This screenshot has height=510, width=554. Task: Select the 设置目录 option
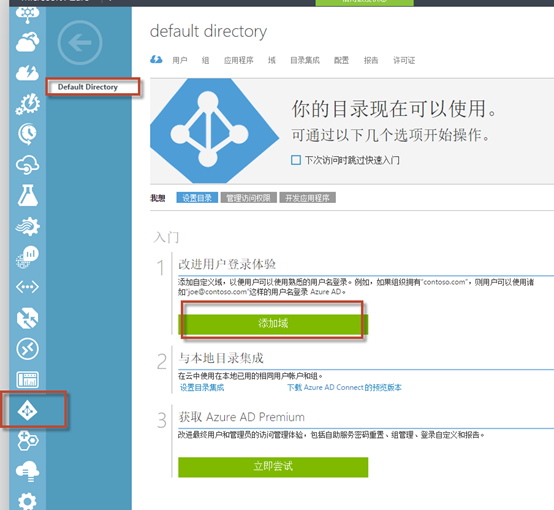[197, 198]
